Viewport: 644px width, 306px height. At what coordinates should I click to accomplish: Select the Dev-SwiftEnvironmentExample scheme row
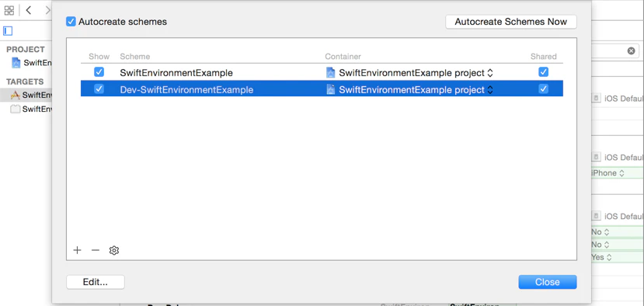pos(322,89)
